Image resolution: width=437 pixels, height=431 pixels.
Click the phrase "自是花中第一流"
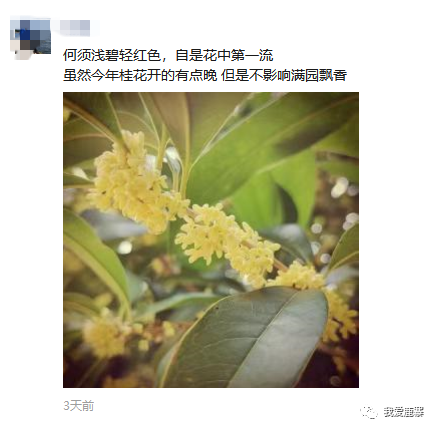(x=224, y=55)
